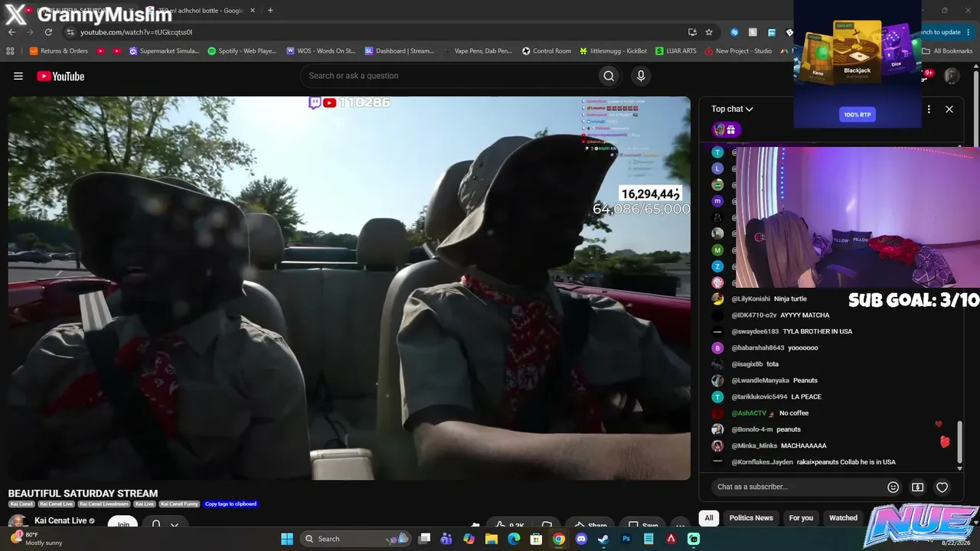The height and width of the screenshot is (551, 980).
Task: Select the Watched filter chip
Action: click(843, 518)
